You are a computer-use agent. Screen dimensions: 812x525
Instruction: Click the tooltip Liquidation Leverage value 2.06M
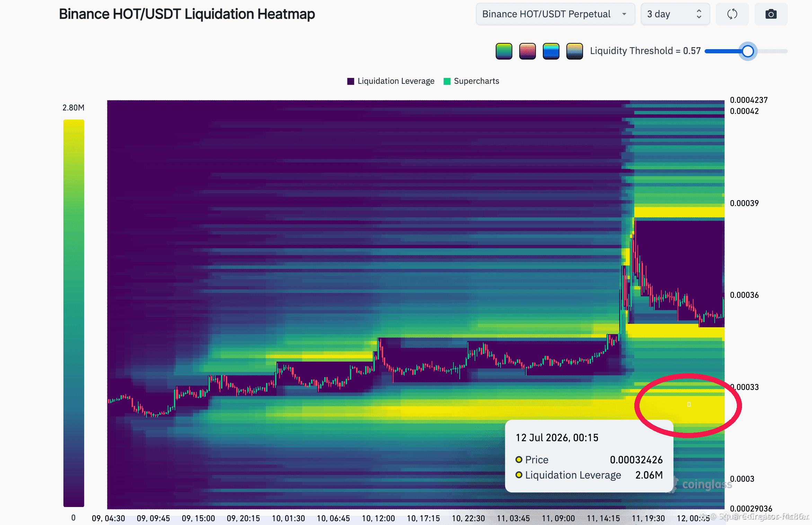[x=649, y=475]
